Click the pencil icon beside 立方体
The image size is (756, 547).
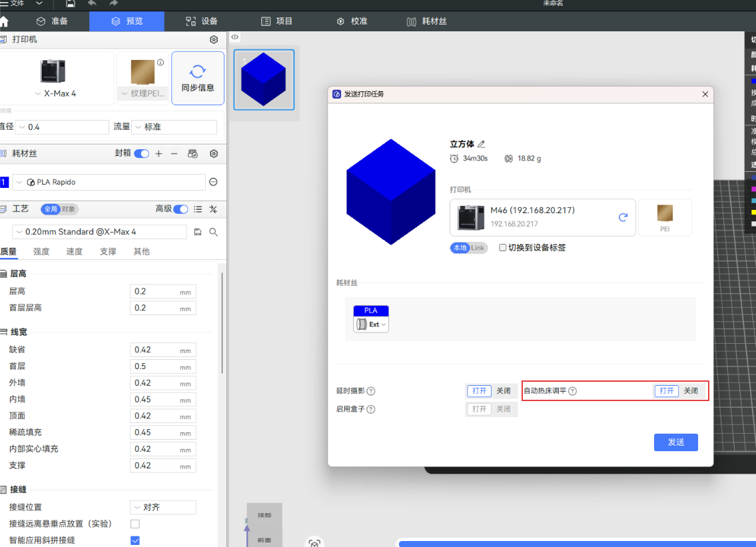[482, 144]
